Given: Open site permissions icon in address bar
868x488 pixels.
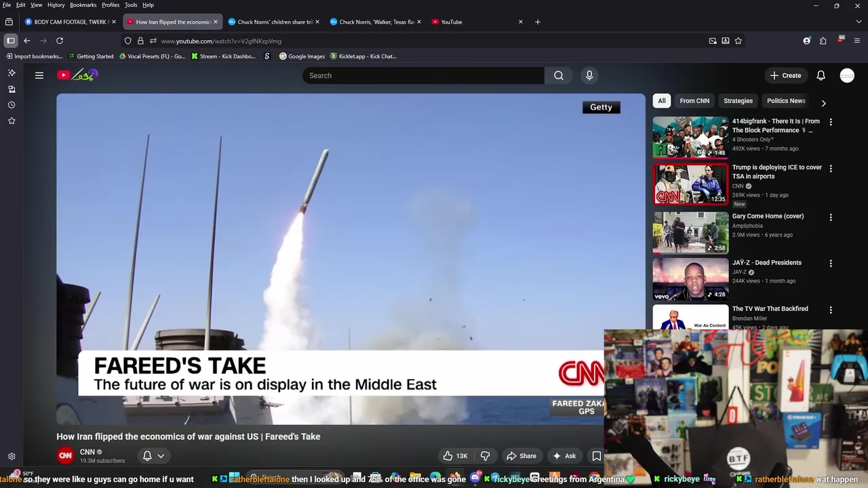Looking at the screenshot, I should (x=153, y=41).
